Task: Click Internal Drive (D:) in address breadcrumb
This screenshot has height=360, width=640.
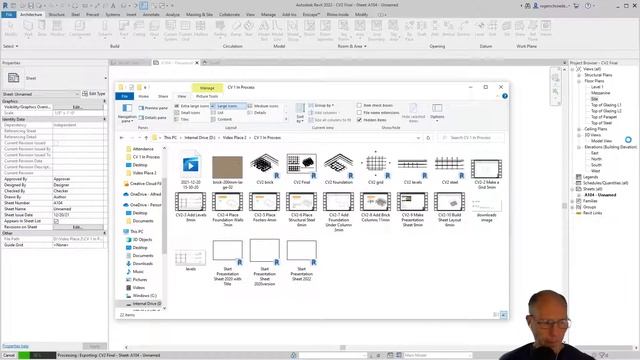Action: (200, 138)
